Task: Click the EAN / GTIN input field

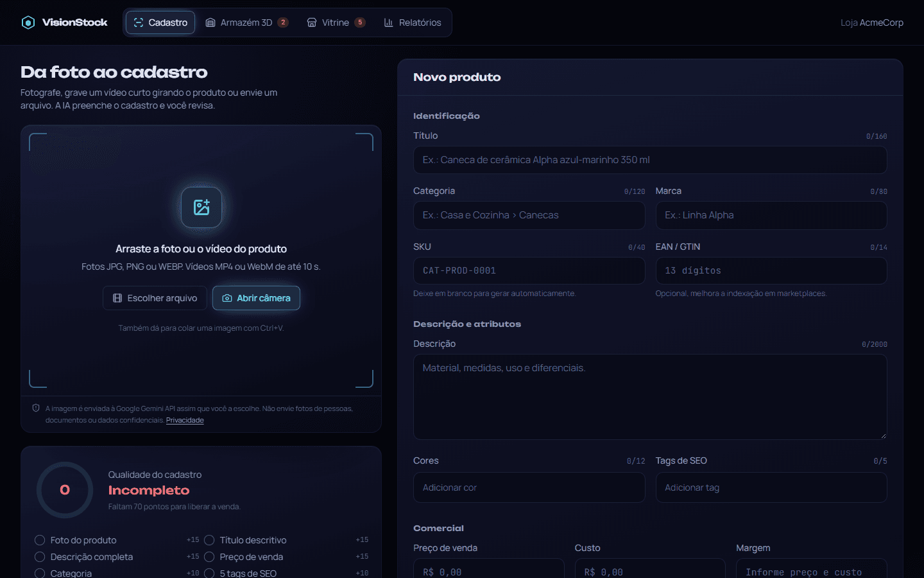Action: pos(771,271)
